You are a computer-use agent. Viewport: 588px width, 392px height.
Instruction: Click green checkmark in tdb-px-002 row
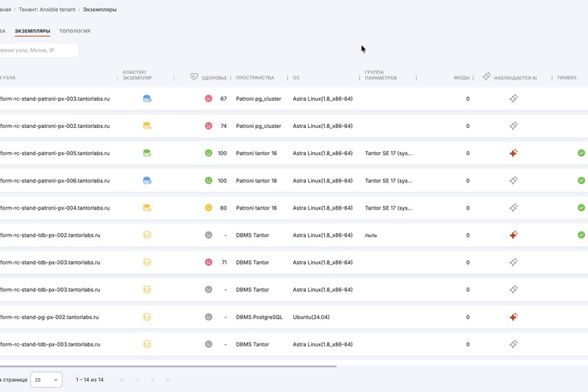pyautogui.click(x=581, y=235)
